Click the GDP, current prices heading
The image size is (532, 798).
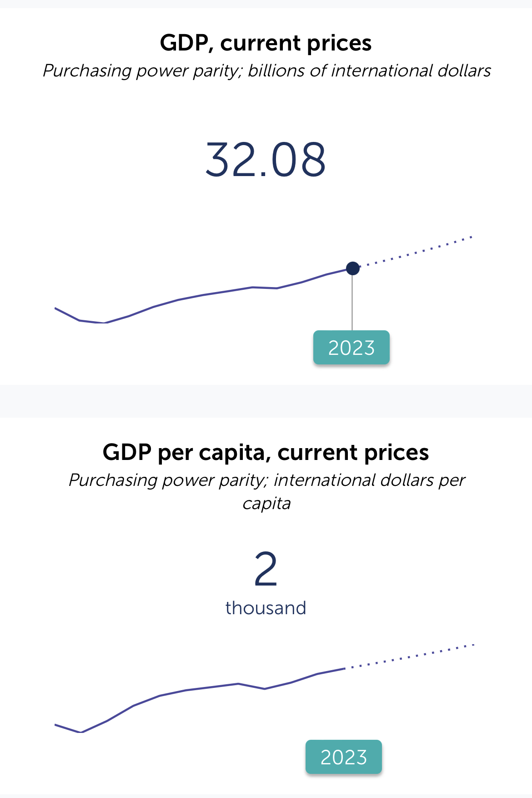(x=266, y=43)
